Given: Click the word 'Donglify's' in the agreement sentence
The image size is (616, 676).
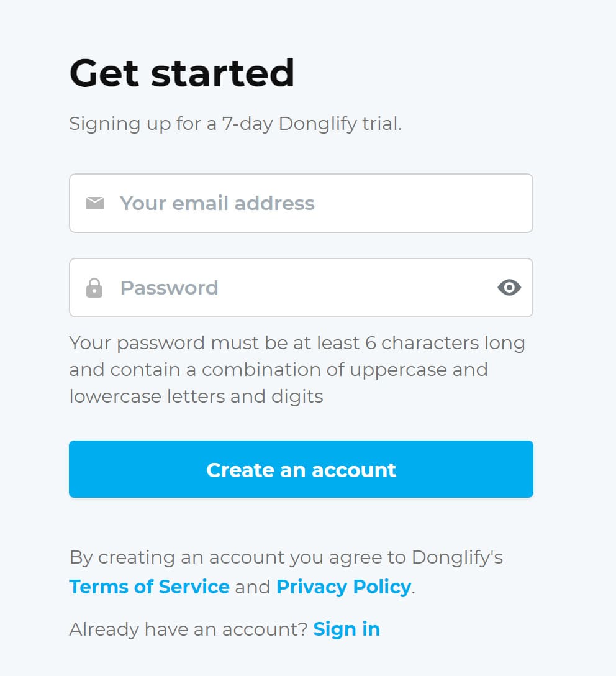Looking at the screenshot, I should (457, 557).
